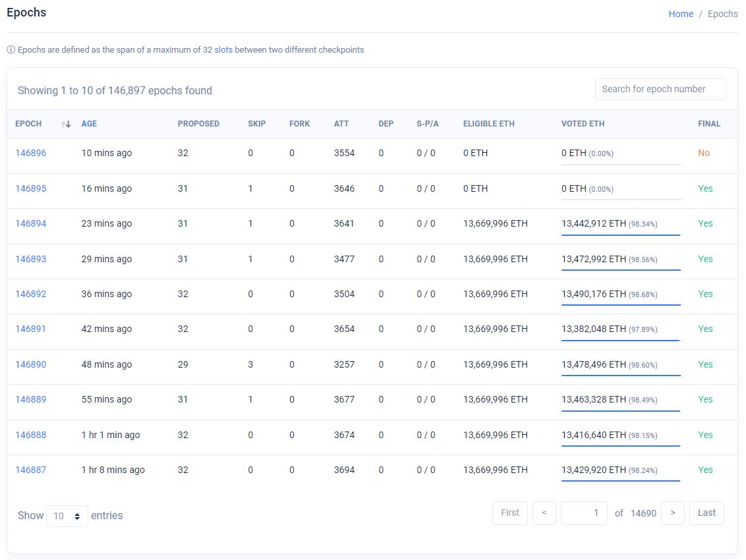
Task: Click voted ETH progress bar for epoch 146894
Action: [620, 234]
